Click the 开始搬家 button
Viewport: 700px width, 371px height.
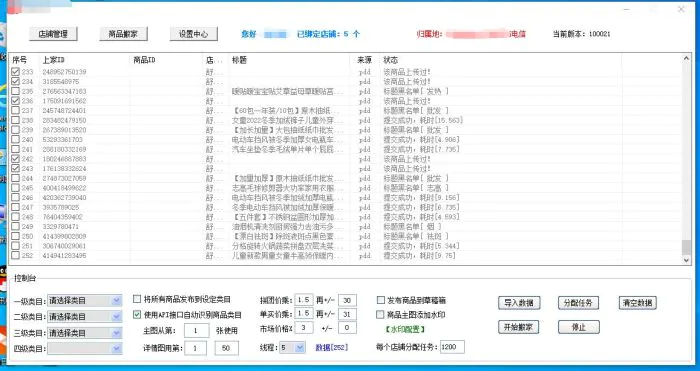coord(518,327)
